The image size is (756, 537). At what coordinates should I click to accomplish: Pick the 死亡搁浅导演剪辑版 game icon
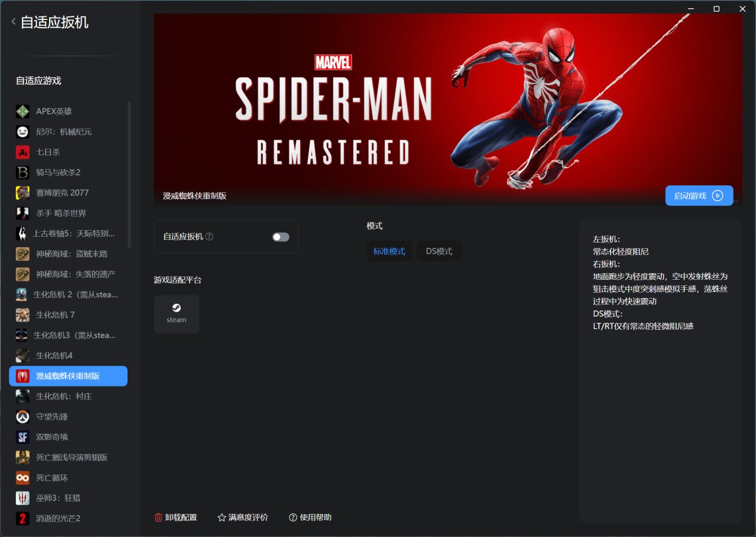point(22,457)
